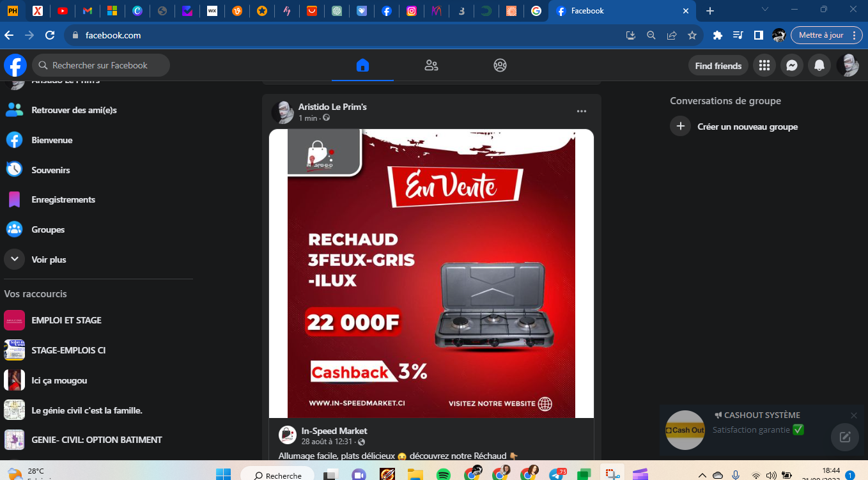Open the notifications bell

819,65
